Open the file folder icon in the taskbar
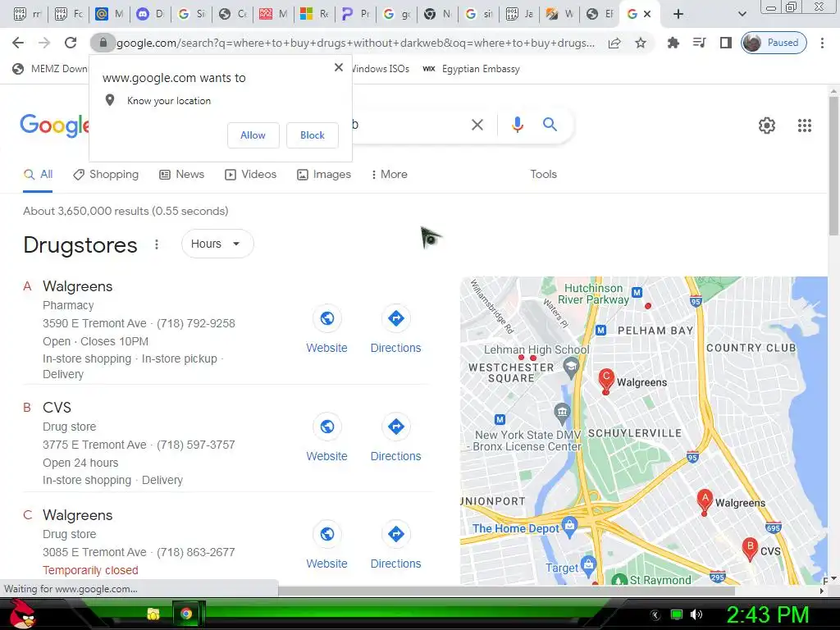The image size is (840, 630). [153, 614]
